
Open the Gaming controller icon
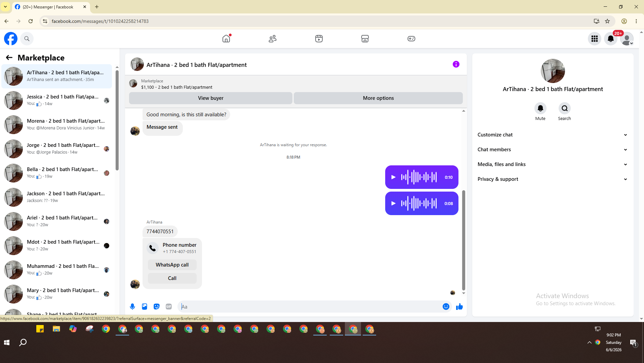(411, 39)
